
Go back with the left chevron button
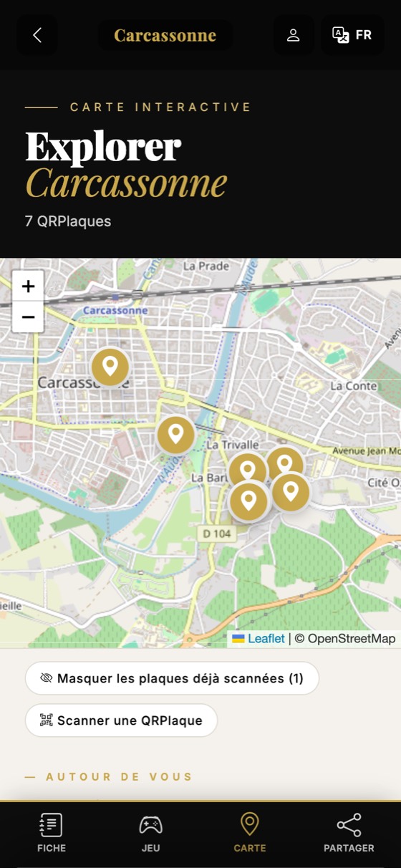(37, 35)
